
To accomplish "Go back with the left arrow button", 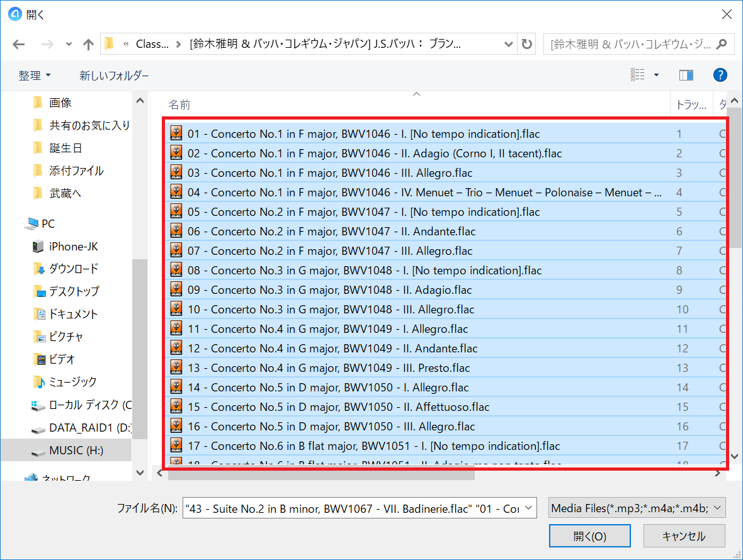I will [18, 45].
